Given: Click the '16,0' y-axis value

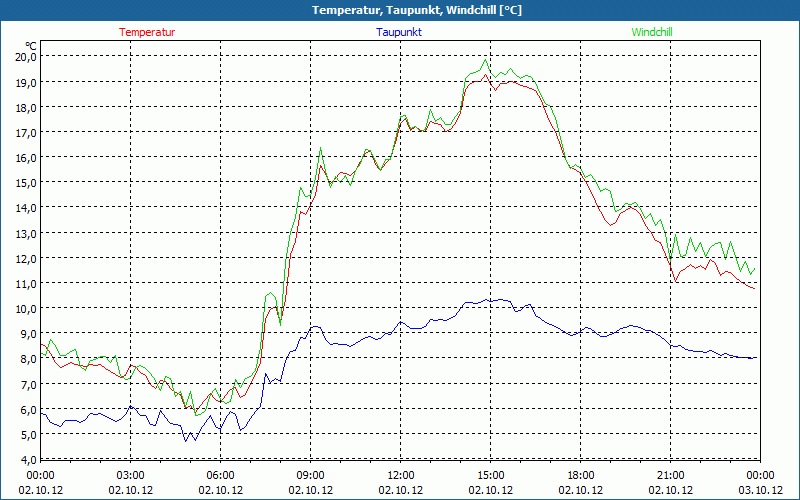Looking at the screenshot, I should coord(26,158).
